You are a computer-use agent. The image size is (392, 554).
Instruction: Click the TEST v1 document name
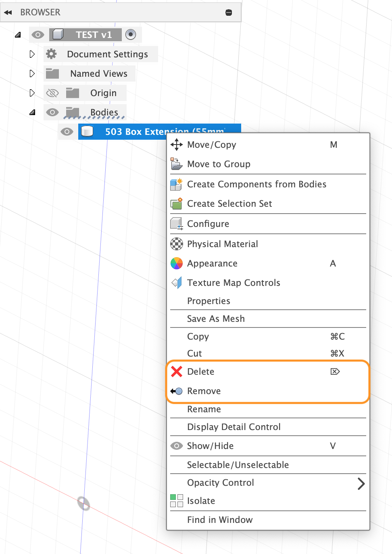94,35
